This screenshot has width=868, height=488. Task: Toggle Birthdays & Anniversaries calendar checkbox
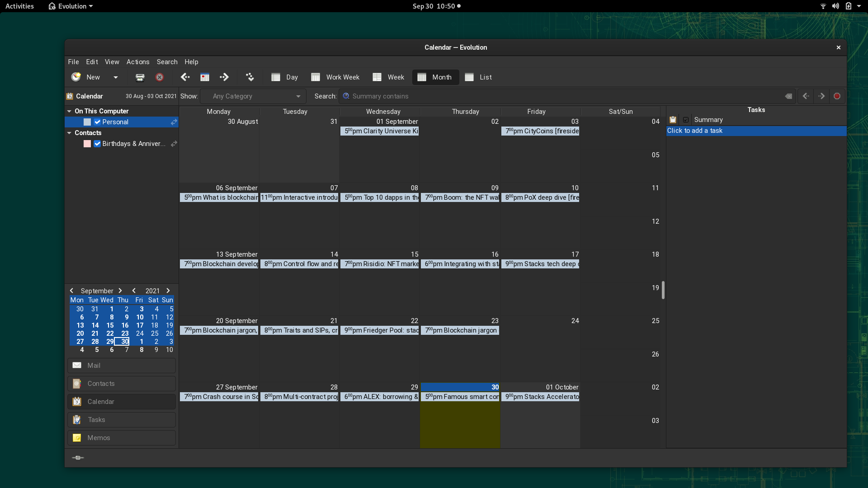[97, 144]
